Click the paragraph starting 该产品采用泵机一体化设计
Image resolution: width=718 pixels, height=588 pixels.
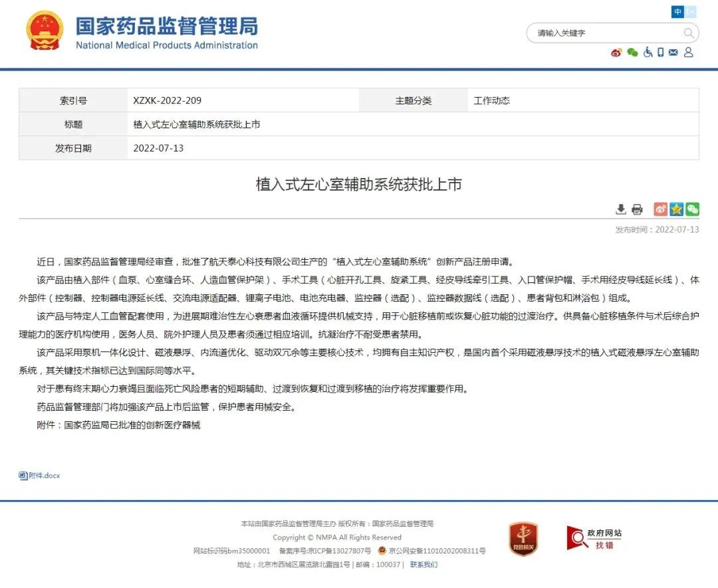click(359, 361)
